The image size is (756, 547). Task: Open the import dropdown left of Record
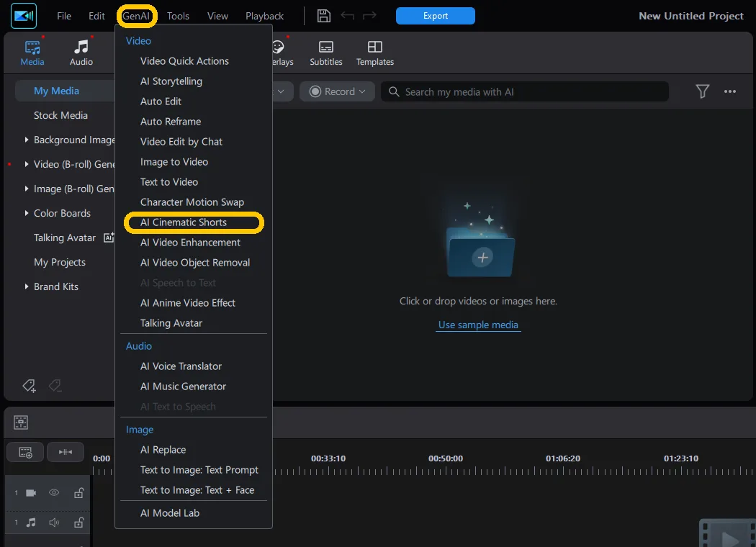pyautogui.click(x=282, y=91)
